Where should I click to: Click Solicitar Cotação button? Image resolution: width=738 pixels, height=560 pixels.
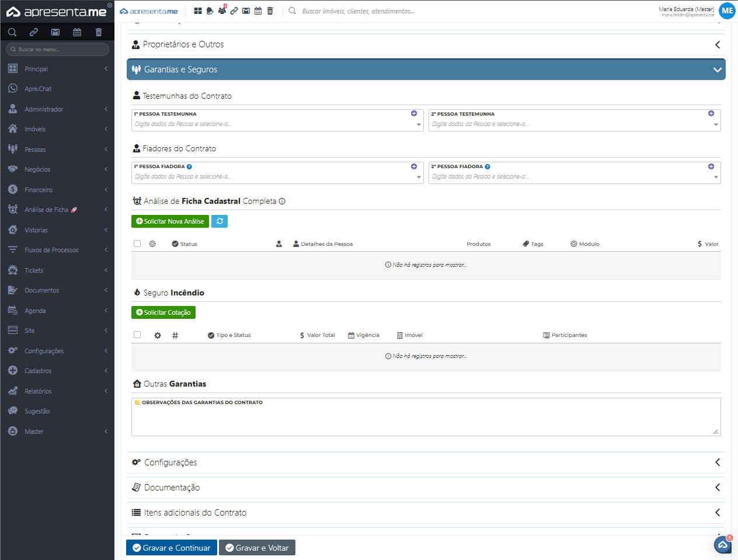pyautogui.click(x=163, y=312)
